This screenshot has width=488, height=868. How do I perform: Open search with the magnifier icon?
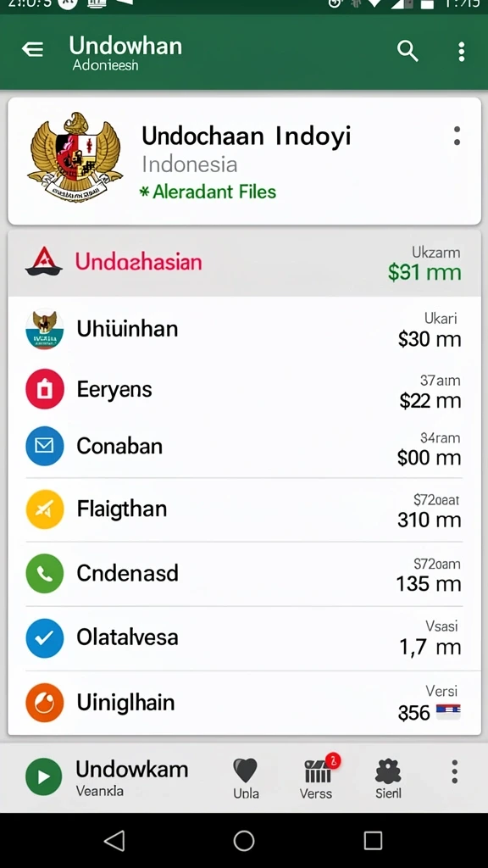(408, 51)
